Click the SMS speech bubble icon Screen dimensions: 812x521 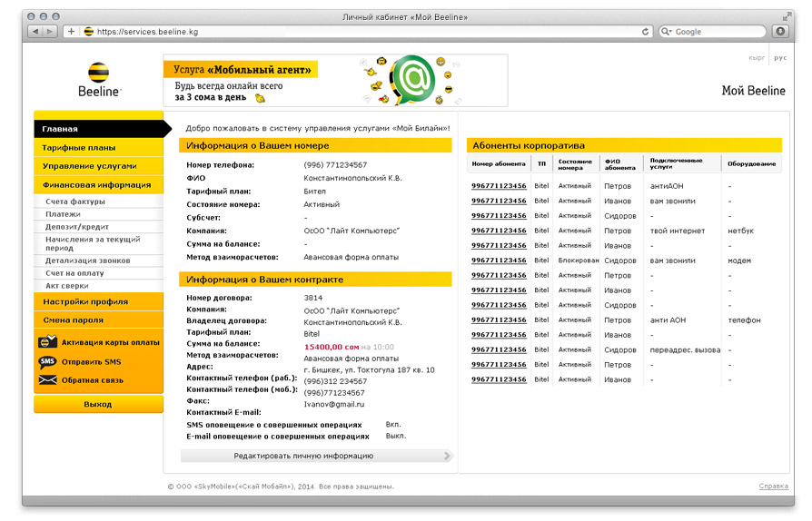47,361
